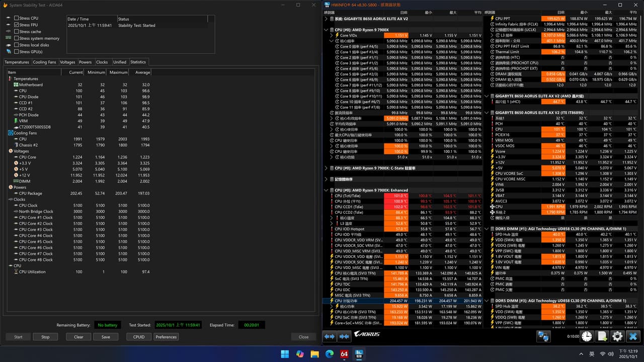This screenshot has width=644, height=362.
Task: Switch to AIDA64 taskbar icon
Action: (x=345, y=354)
